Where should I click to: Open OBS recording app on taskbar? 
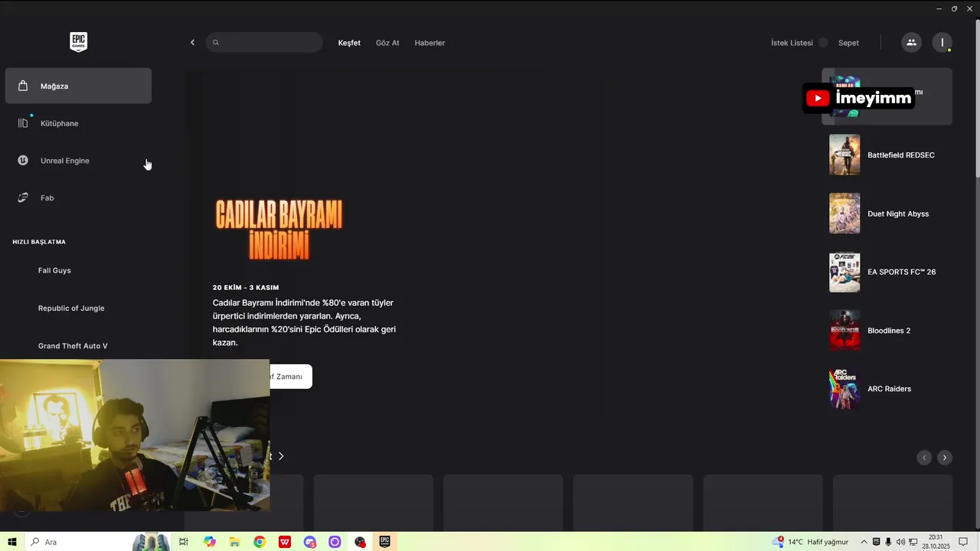[x=360, y=542]
